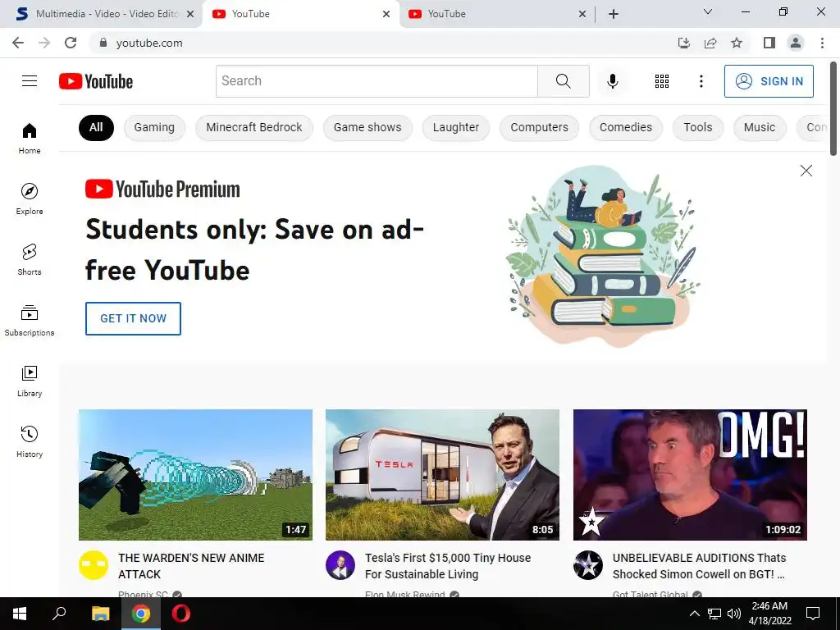840x630 pixels.
Task: Open Elon Musk Rewind channel avatar
Action: click(x=340, y=565)
